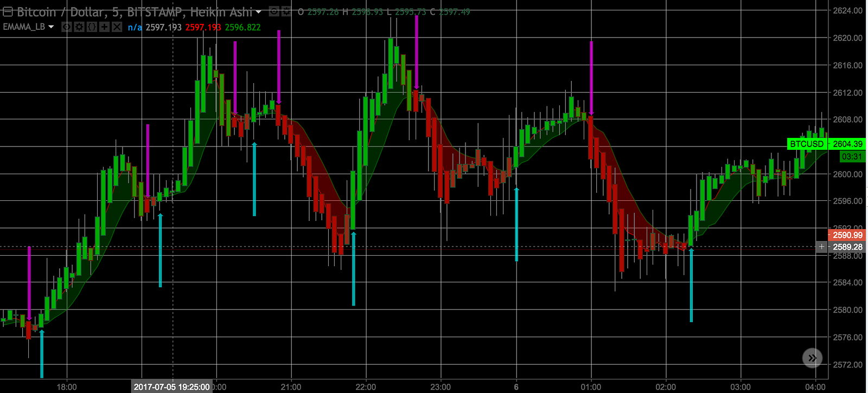
Task: Click the 2600.00 price axis label
Action: coord(847,174)
